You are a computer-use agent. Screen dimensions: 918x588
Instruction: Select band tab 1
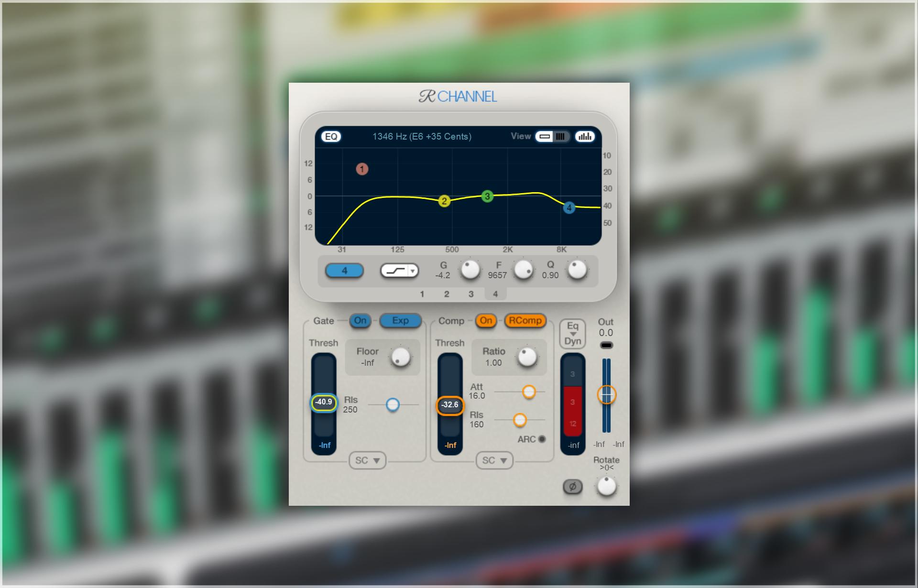[422, 294]
